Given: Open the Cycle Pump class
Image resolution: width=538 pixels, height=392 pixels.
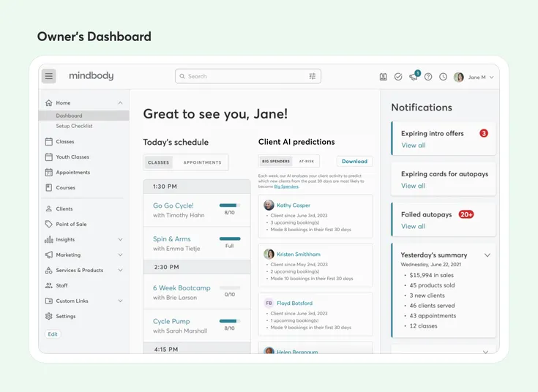Looking at the screenshot, I should [x=171, y=321].
